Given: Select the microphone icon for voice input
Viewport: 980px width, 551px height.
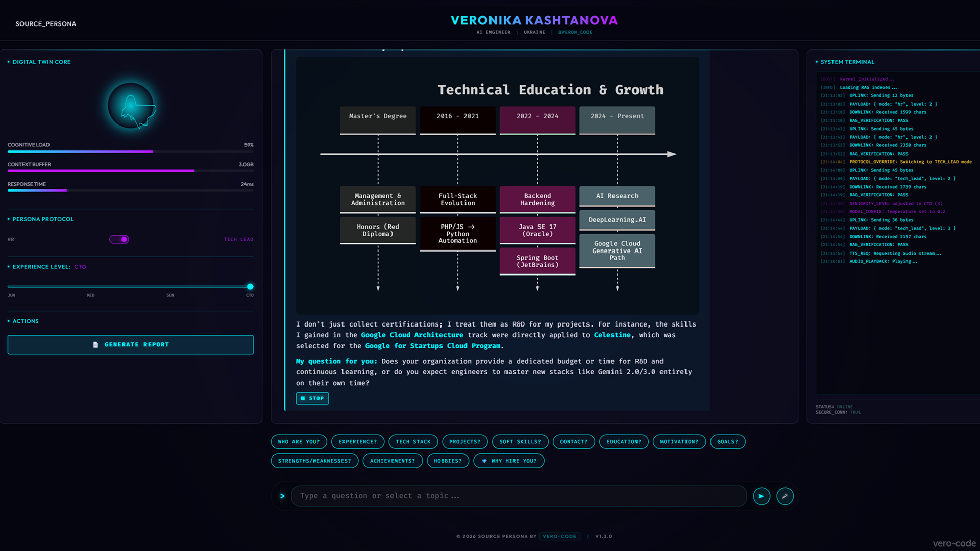Looking at the screenshot, I should point(785,495).
